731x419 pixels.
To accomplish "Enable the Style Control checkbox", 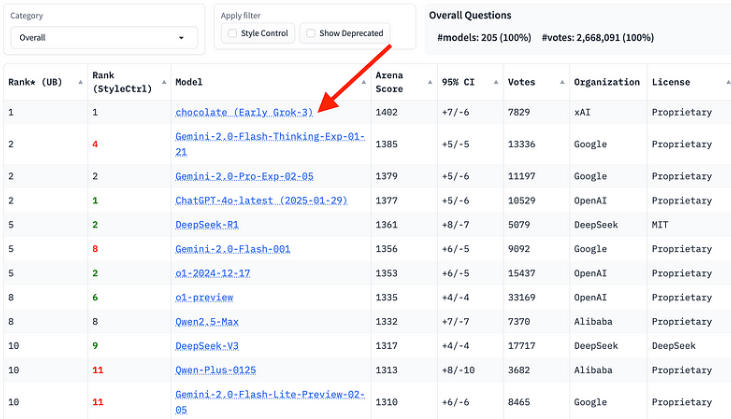I will click(232, 33).
